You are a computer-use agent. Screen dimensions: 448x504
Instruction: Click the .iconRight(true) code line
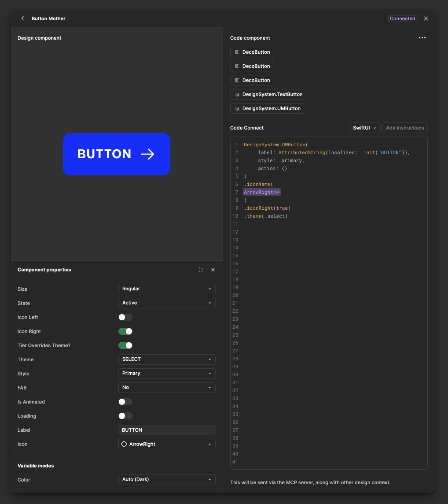[x=267, y=208]
